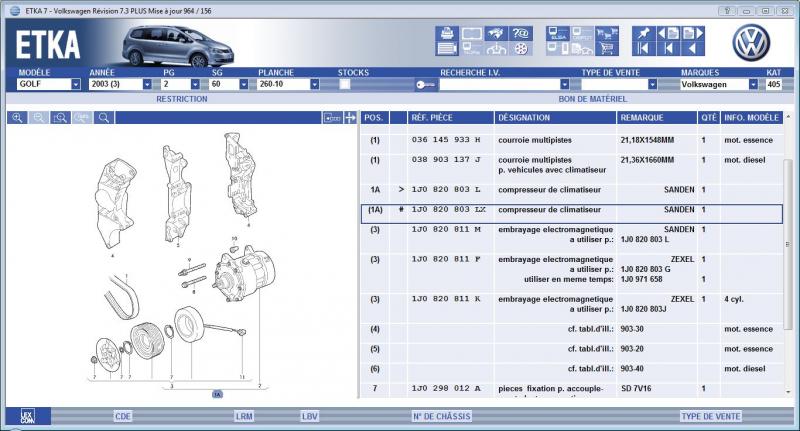
Task: Click the LexCom logo in bottom bar
Action: [28, 416]
